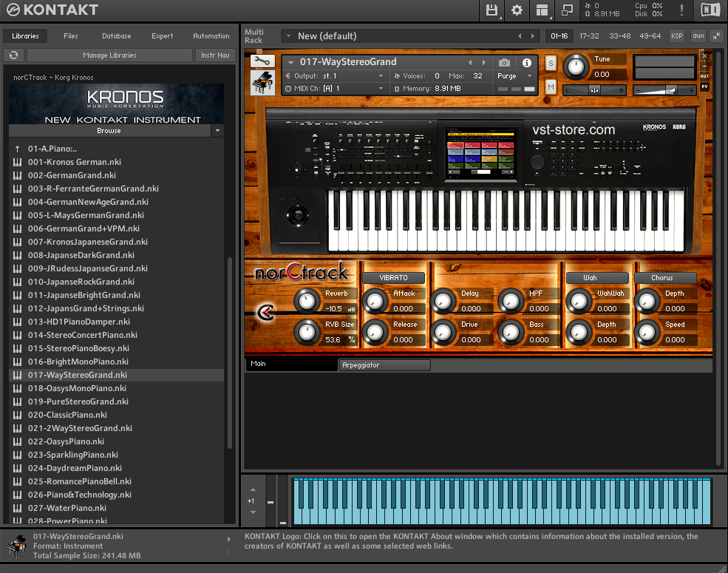Click the Reverb knob
The width and height of the screenshot is (728, 573).
pos(307,301)
